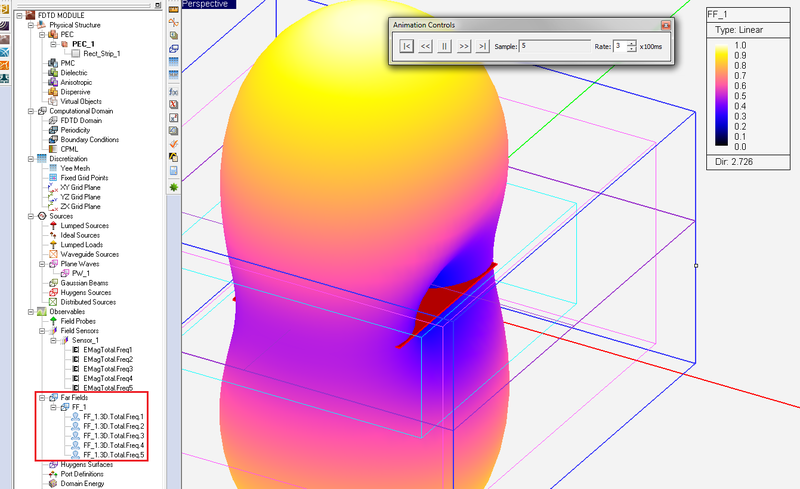Screen dimensions: 800x489
Task: Select EMagTotal.Freq2 sensor result
Action: 108,359
